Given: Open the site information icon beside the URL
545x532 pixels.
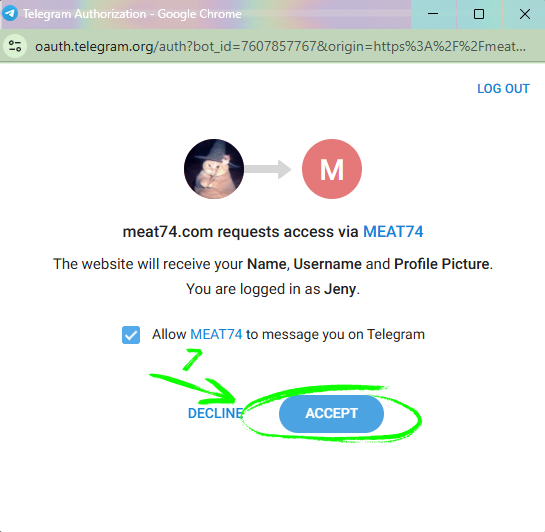Looking at the screenshot, I should click(15, 46).
